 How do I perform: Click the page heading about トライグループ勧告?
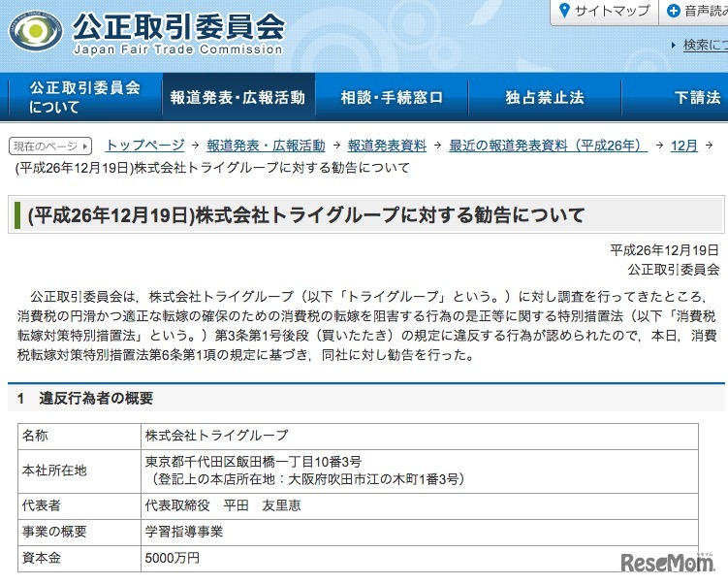pyautogui.click(x=305, y=215)
